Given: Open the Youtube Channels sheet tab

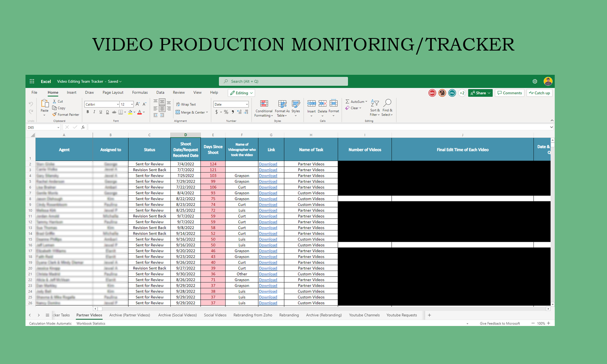Looking at the screenshot, I should (364, 315).
